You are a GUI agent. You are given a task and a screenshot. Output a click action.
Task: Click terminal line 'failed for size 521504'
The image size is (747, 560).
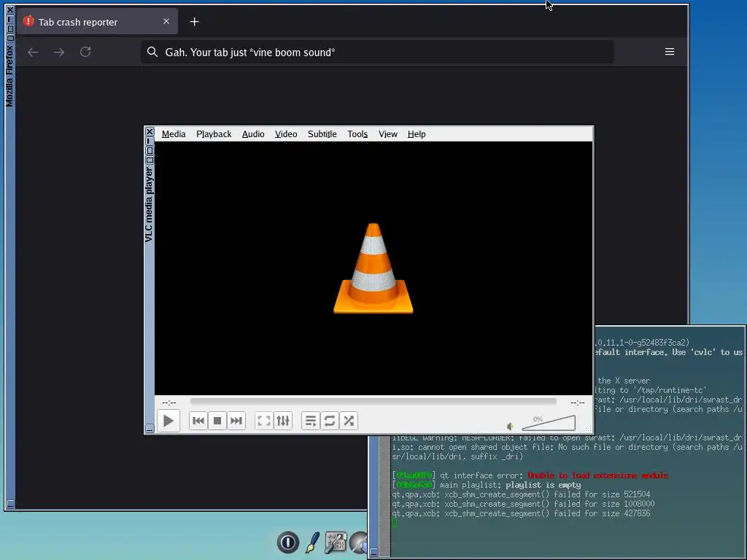click(521, 495)
